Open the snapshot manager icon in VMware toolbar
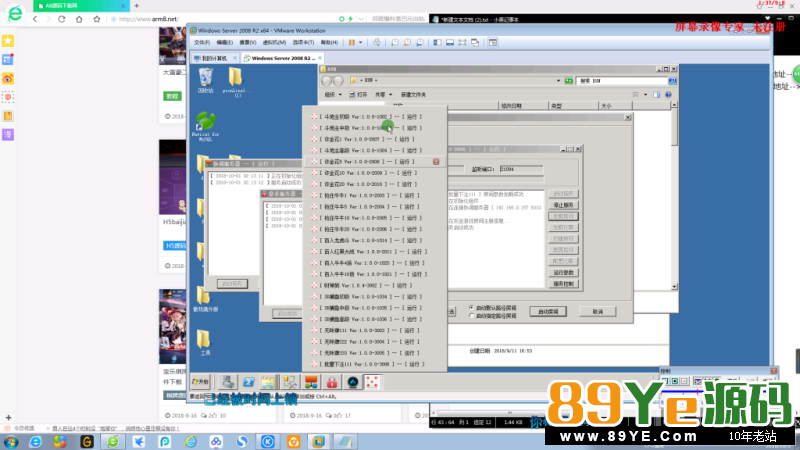This screenshot has width=800, height=450. pyautogui.click(x=419, y=42)
